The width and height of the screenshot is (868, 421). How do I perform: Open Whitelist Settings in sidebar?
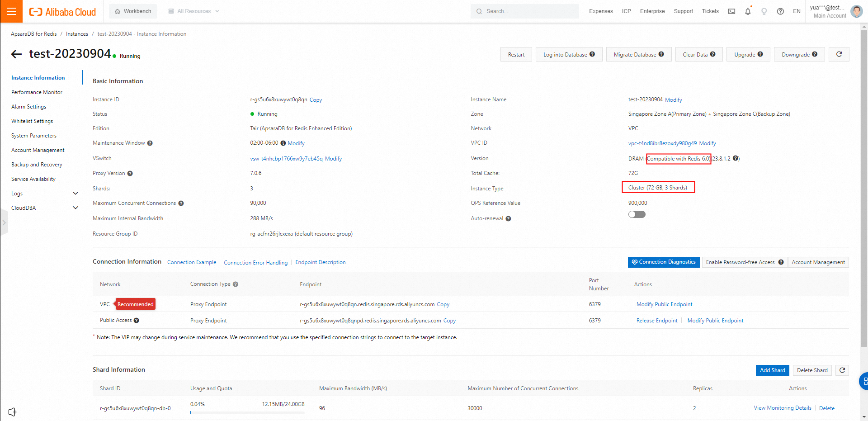click(x=32, y=121)
